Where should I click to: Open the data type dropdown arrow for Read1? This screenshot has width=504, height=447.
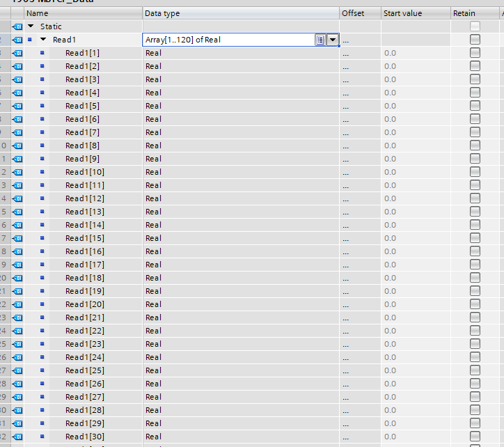click(x=333, y=40)
